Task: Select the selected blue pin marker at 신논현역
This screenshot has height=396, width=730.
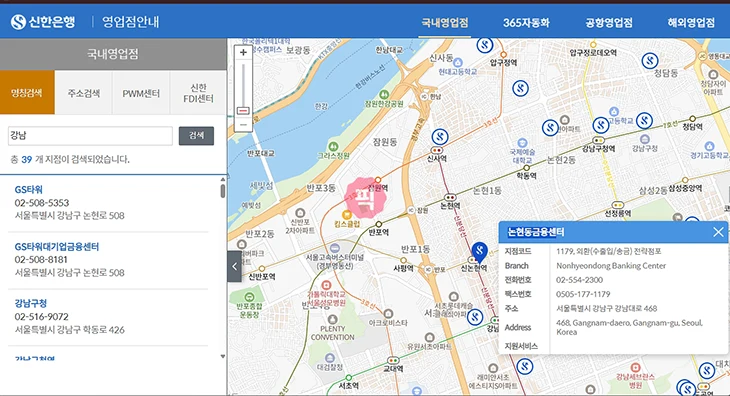Action: click(x=480, y=253)
